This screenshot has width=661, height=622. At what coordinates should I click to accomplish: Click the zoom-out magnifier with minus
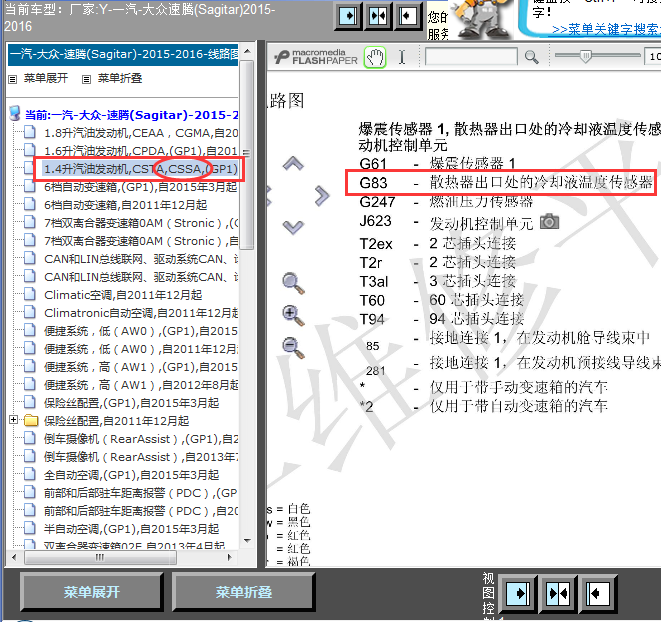[293, 347]
